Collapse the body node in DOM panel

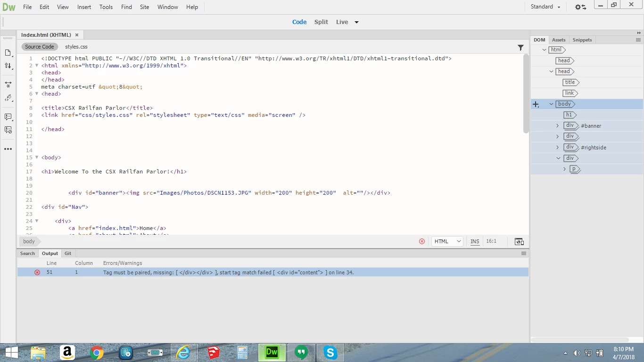coord(551,104)
